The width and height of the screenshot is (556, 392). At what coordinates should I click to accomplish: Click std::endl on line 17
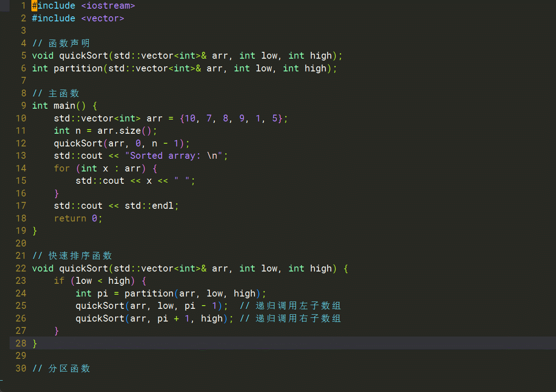tap(149, 206)
